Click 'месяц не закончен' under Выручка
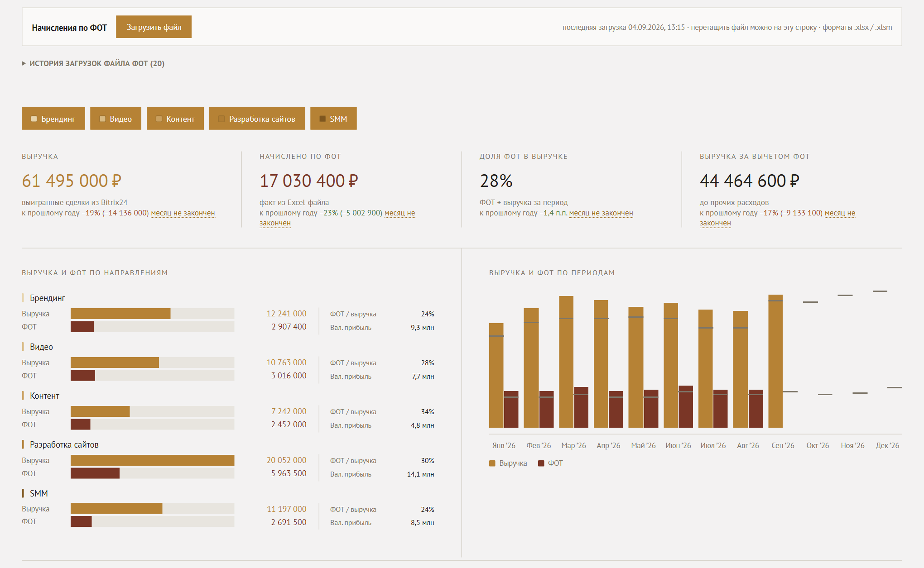Screen dimensions: 924x568 (x=183, y=213)
